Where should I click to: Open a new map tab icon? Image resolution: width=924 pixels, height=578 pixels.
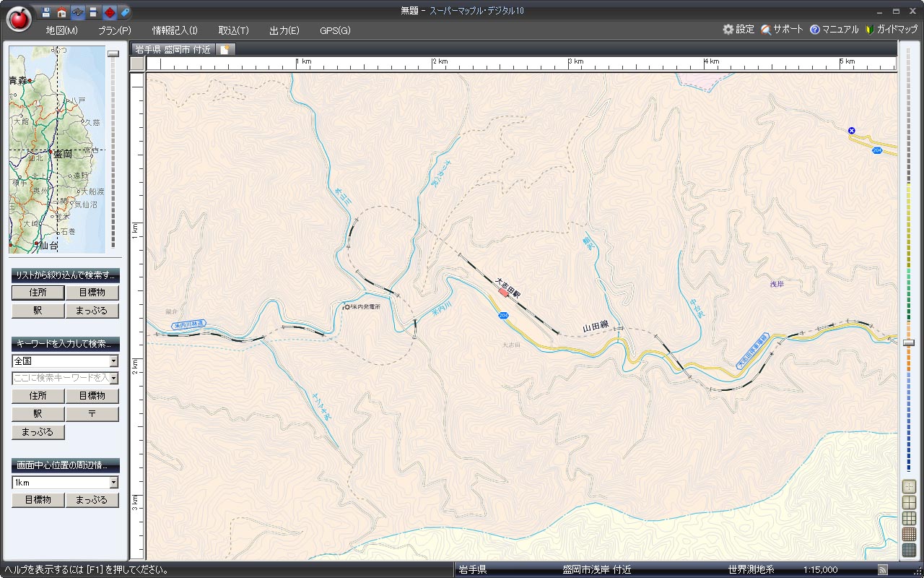coord(225,49)
